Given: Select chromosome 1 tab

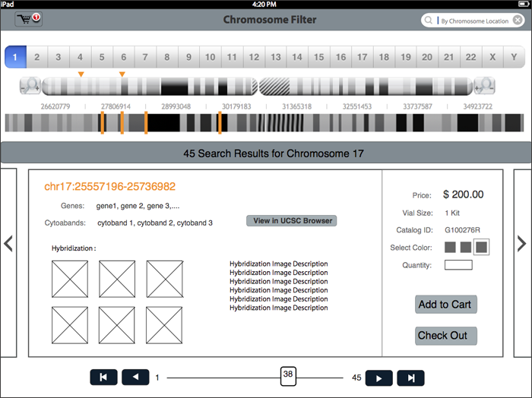Looking at the screenshot, I should coord(15,57).
